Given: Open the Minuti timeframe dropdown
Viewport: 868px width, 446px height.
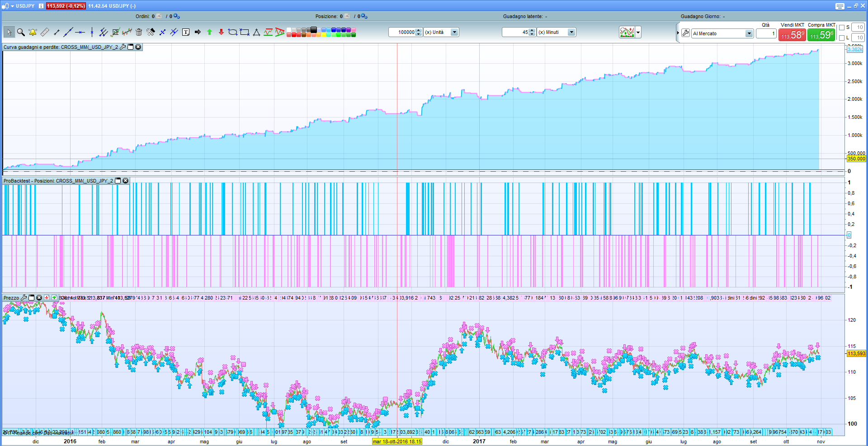Looking at the screenshot, I should [x=571, y=32].
